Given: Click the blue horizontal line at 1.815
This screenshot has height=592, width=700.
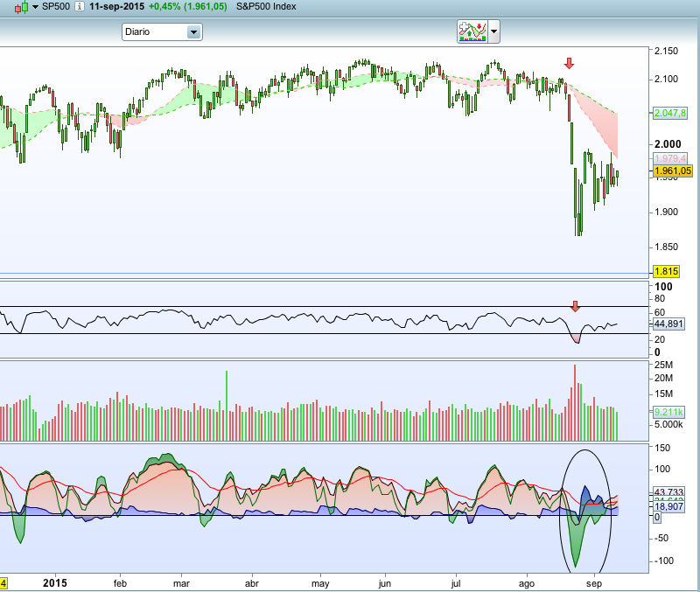Looking at the screenshot, I should [324, 274].
